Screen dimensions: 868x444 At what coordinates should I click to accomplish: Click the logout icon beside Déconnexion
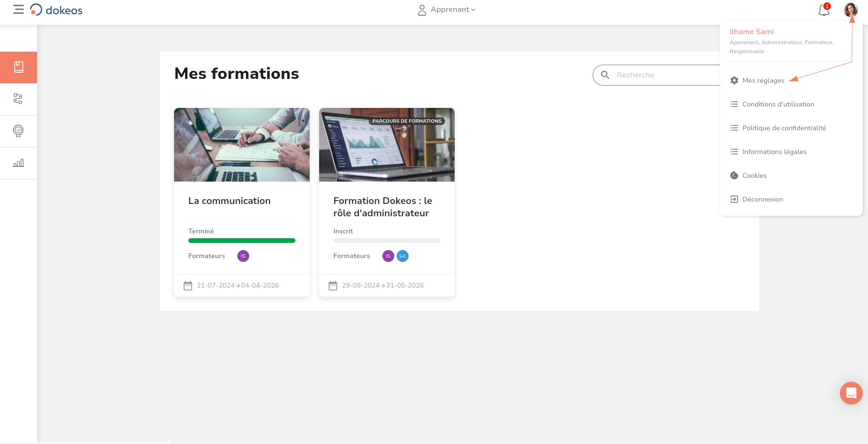click(734, 199)
